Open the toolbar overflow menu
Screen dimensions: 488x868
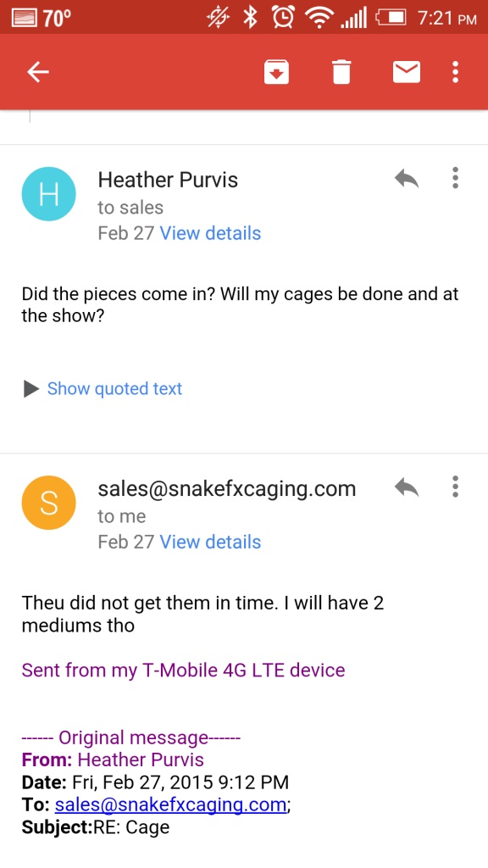click(x=455, y=72)
